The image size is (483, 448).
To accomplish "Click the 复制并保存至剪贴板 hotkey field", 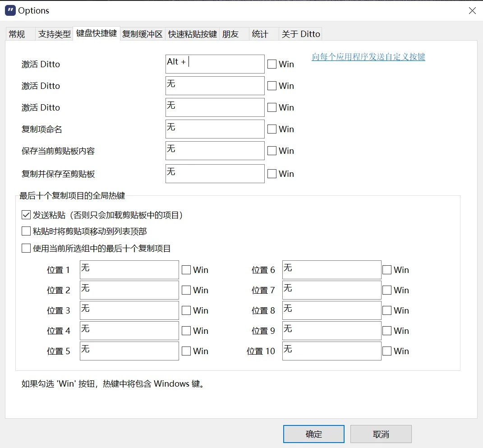I will (215, 174).
